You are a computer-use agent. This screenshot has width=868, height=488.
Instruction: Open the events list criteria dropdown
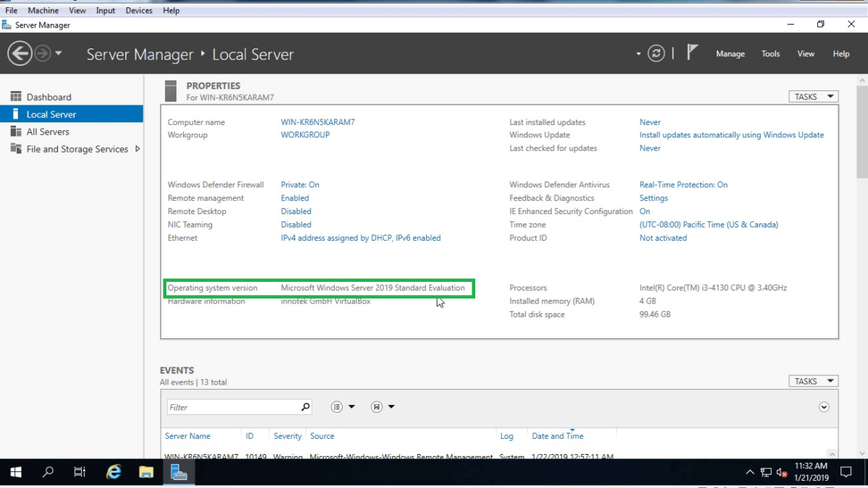[x=343, y=407]
